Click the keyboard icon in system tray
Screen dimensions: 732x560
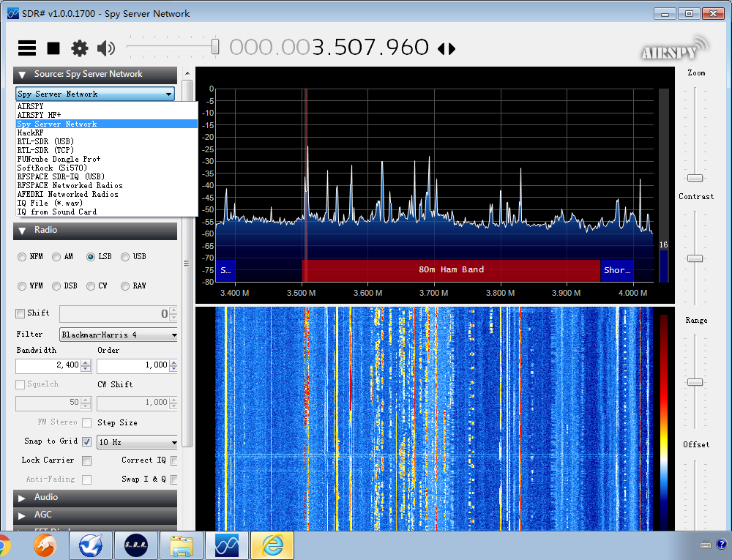[x=706, y=545]
